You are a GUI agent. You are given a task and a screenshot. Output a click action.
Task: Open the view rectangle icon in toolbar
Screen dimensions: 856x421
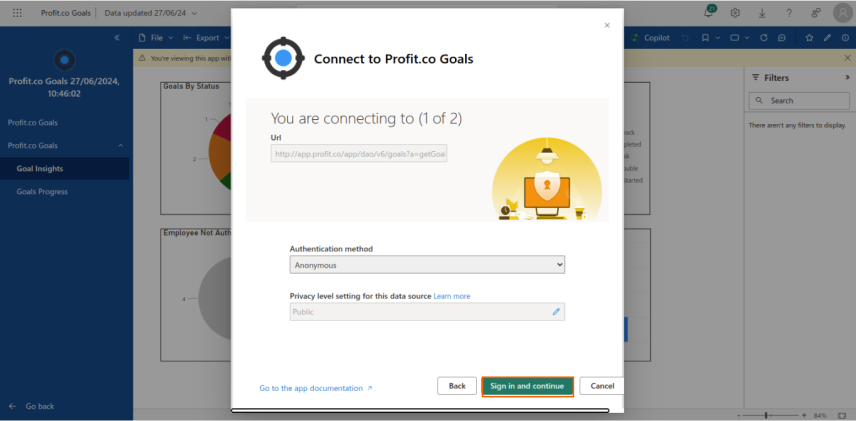(x=735, y=38)
